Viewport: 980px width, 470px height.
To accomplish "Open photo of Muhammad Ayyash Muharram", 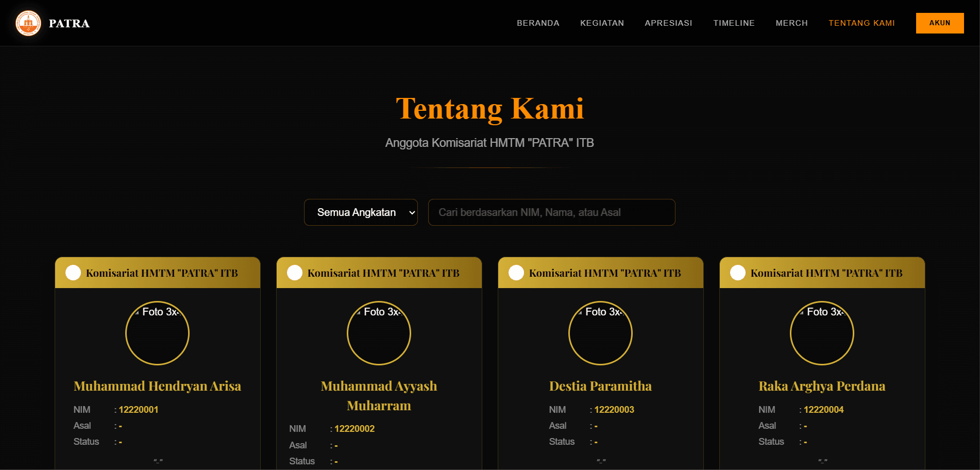I will 379,333.
